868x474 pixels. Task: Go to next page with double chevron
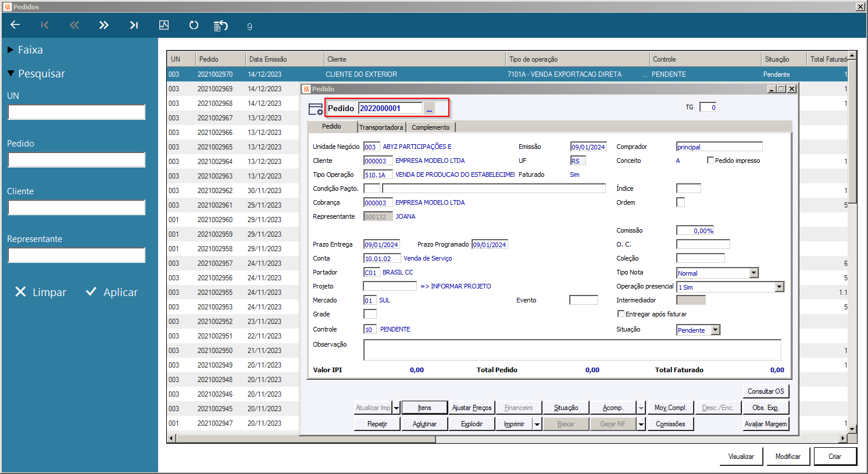pyautogui.click(x=103, y=25)
